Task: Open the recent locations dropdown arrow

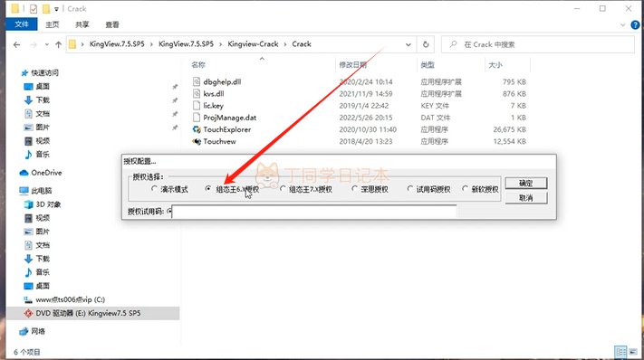Action: (47, 44)
